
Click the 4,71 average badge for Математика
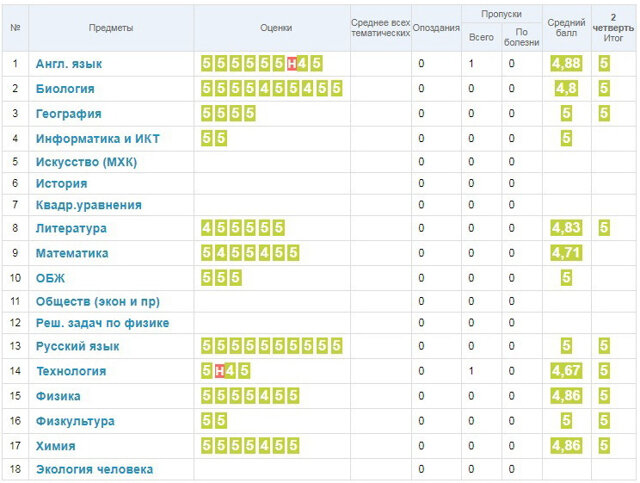click(565, 253)
